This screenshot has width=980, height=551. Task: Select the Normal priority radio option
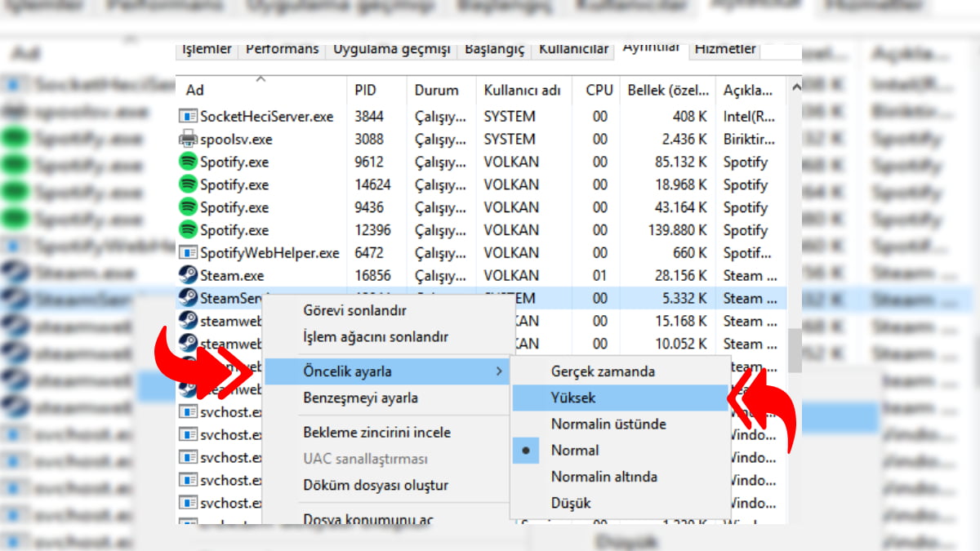pos(575,450)
